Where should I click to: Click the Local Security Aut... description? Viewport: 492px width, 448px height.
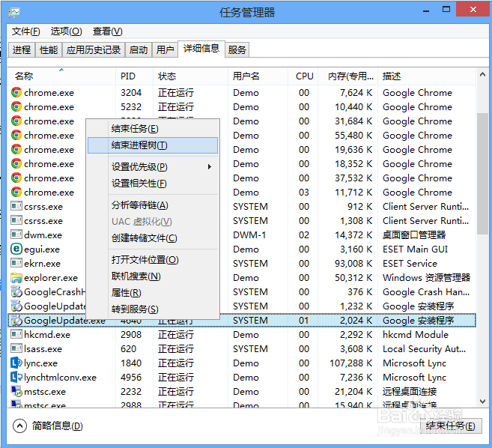pos(424,348)
